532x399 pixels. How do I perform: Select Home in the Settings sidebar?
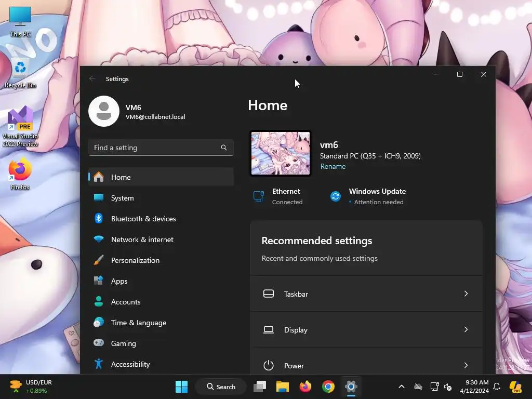(x=161, y=177)
